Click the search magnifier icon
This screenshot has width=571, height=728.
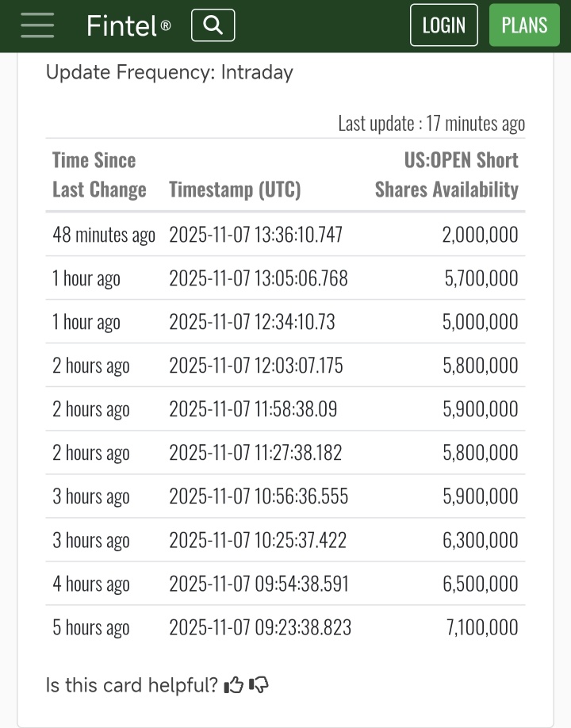click(x=213, y=25)
